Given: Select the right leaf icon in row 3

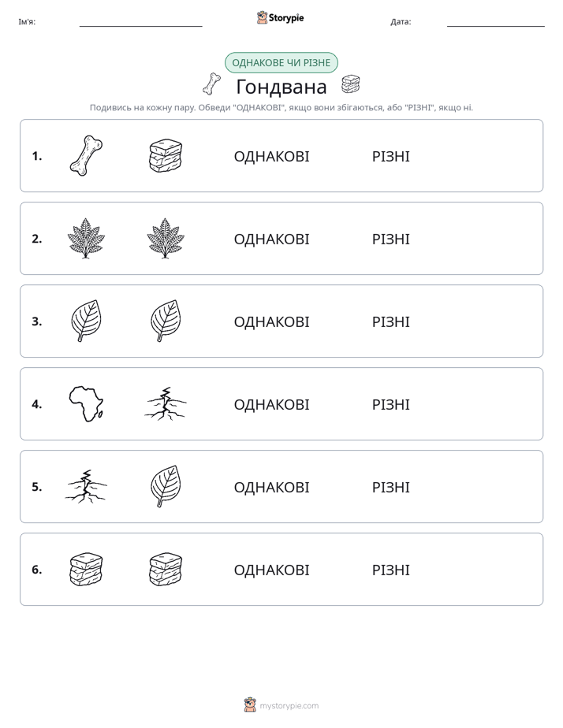Looking at the screenshot, I should click(x=166, y=321).
